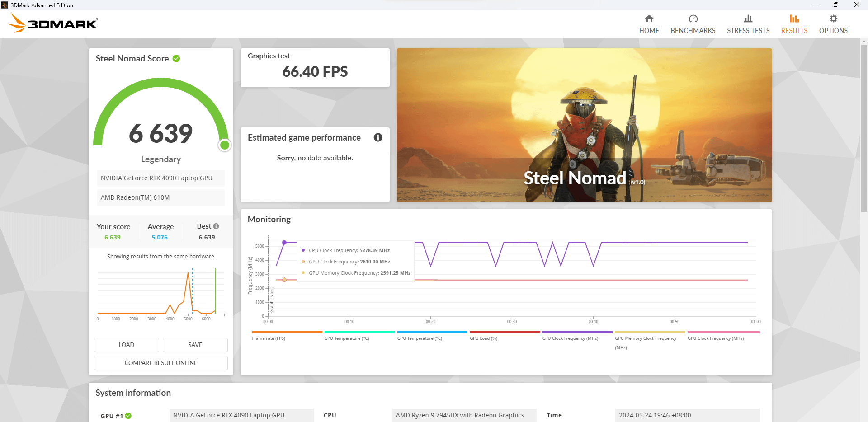Click Estimated game performance info icon
This screenshot has height=422, width=868.
[378, 137]
